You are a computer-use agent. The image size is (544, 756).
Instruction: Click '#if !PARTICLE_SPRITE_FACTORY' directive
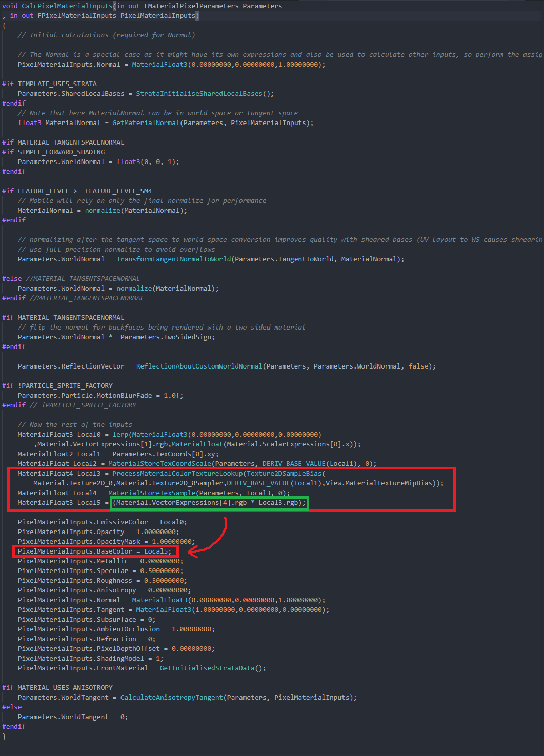[x=57, y=385]
